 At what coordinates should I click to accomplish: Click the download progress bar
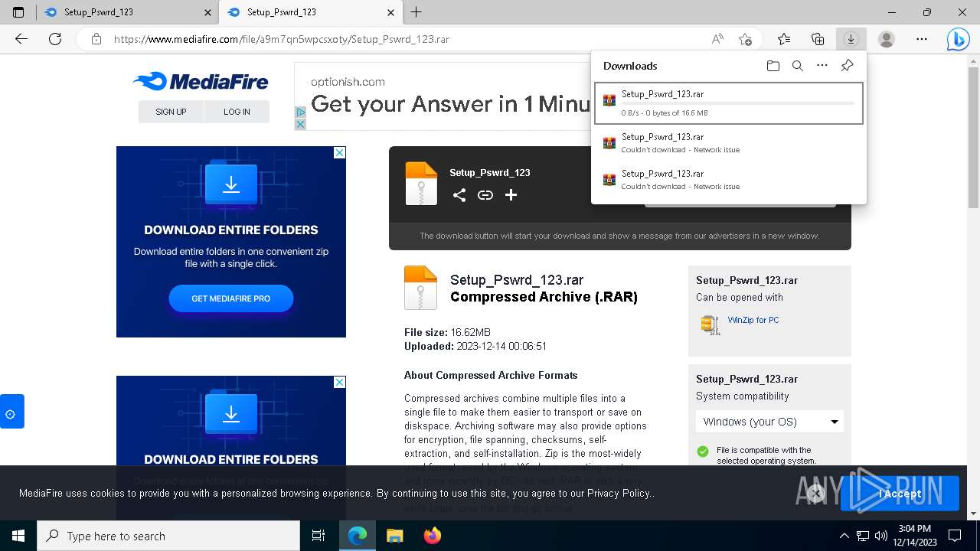738,103
